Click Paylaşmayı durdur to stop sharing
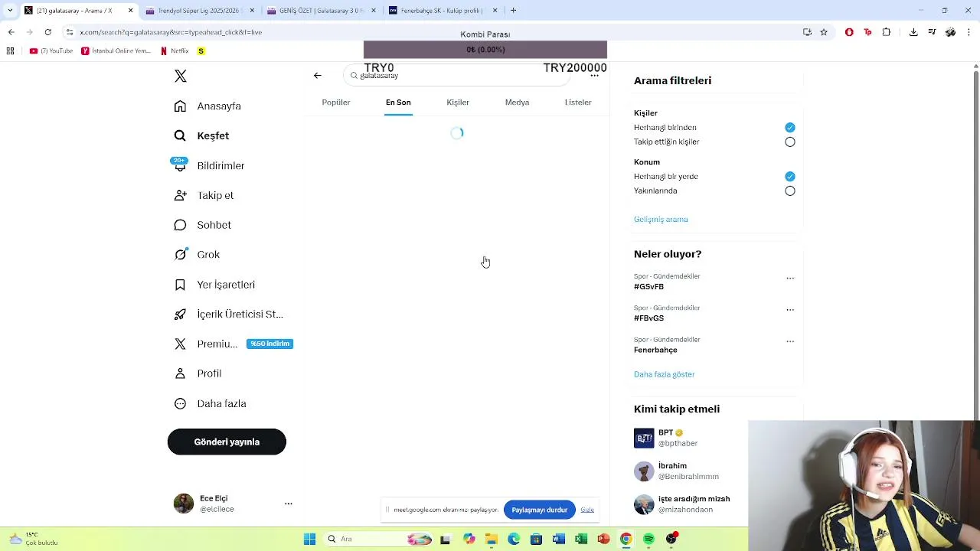The width and height of the screenshot is (980, 551). 539,510
